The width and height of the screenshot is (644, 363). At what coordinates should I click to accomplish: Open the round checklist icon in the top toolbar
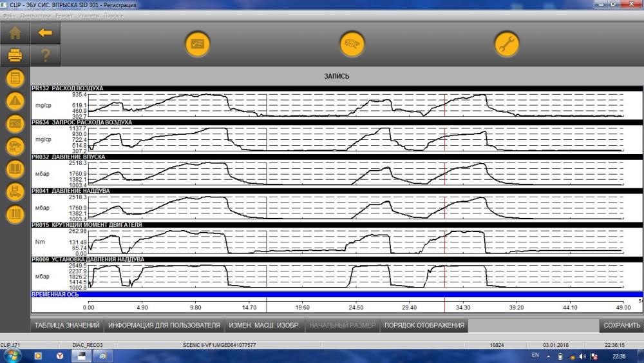[x=198, y=44]
